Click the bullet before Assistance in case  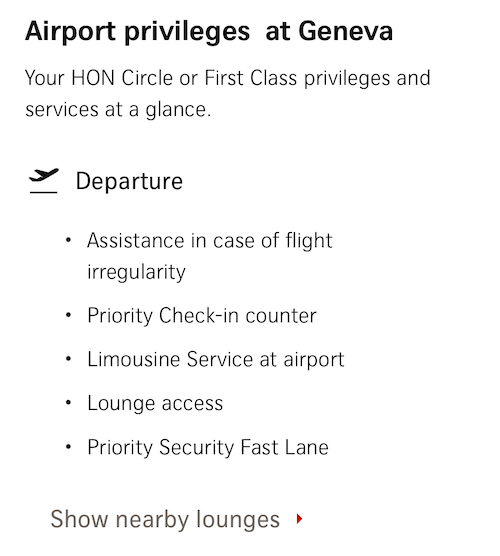point(68,240)
